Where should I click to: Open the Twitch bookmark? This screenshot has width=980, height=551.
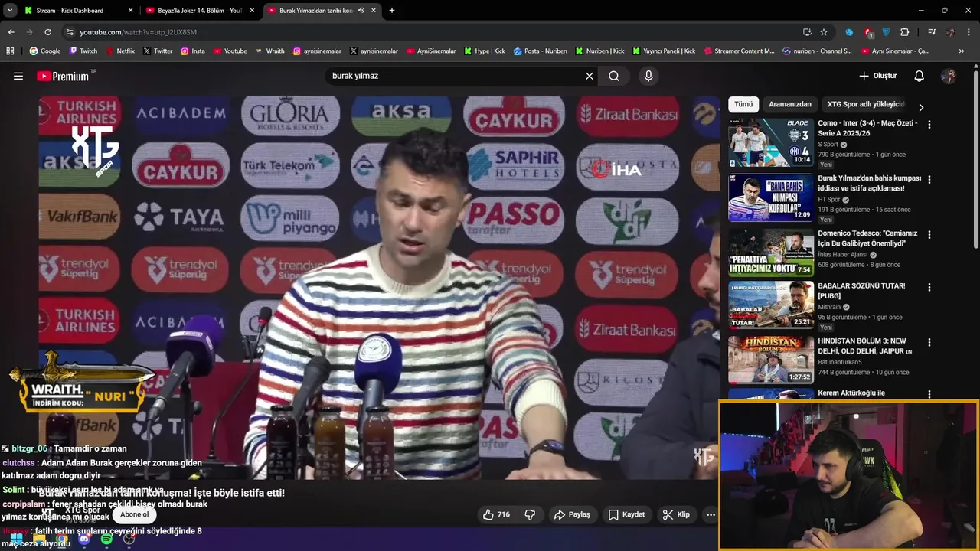83,51
